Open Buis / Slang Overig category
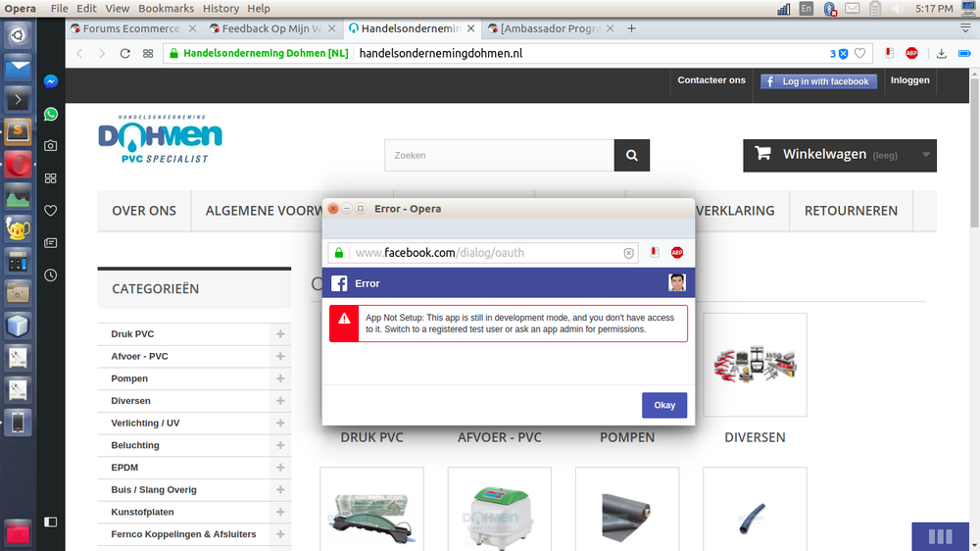 click(154, 489)
